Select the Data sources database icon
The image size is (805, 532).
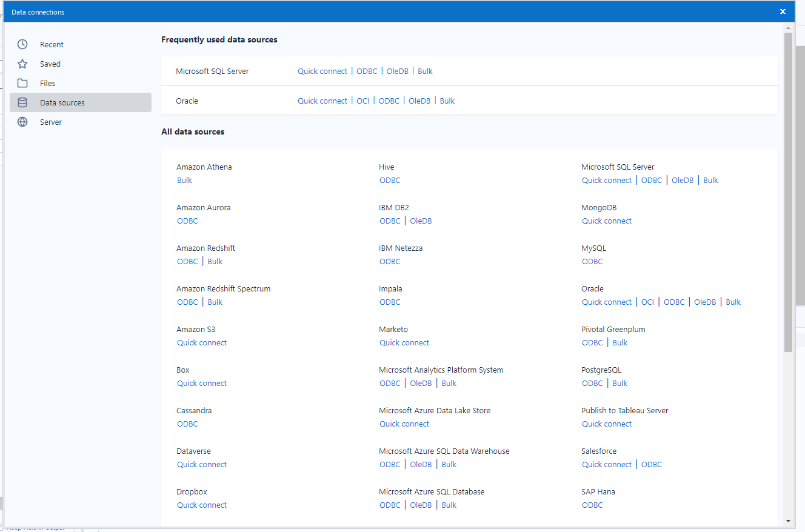(22, 102)
